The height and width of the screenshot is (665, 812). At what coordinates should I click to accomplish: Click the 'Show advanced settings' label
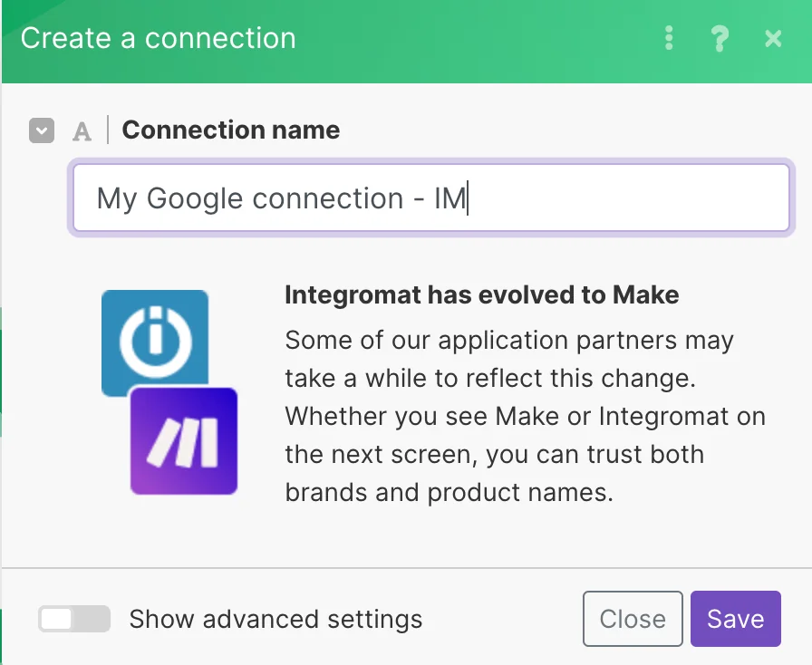(276, 619)
